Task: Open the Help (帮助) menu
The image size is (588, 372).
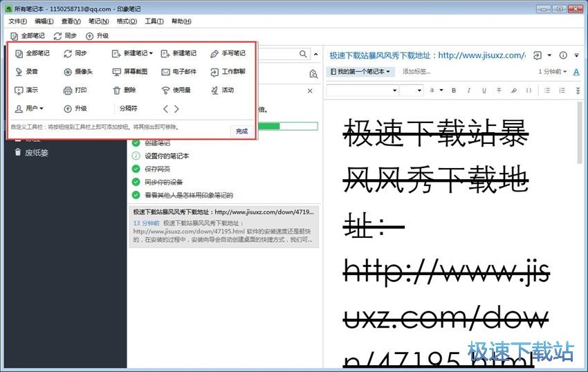Action: [181, 21]
